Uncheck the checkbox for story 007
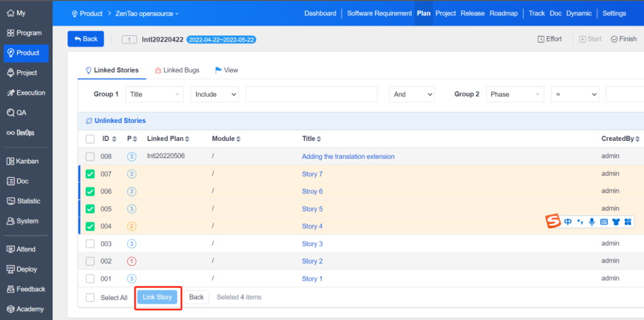644x320 pixels. pyautogui.click(x=90, y=174)
